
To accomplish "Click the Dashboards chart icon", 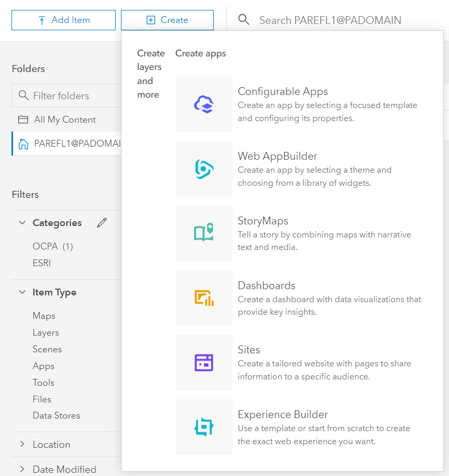I will [x=204, y=298].
